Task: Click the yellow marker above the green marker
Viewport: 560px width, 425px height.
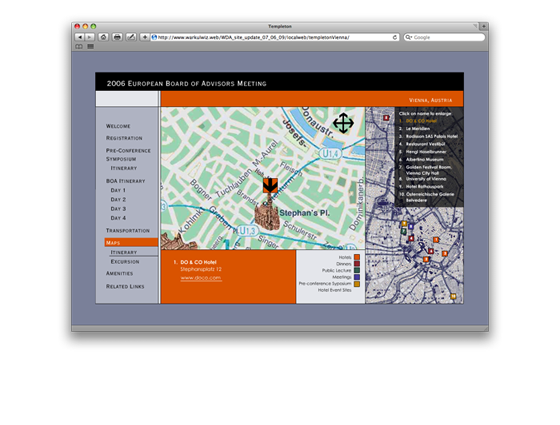Action: pyautogui.click(x=404, y=224)
